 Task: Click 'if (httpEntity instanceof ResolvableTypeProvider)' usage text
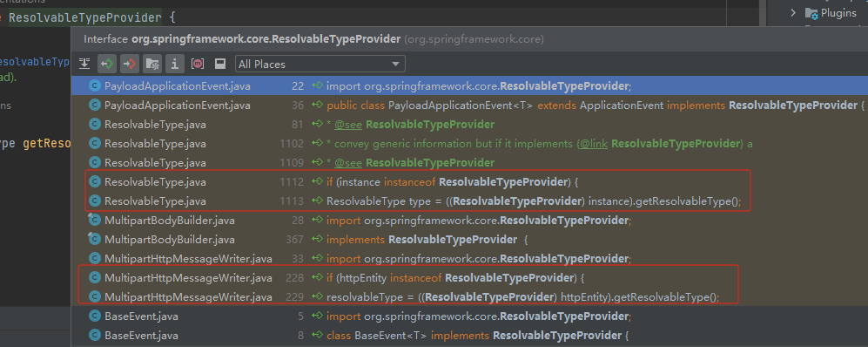[x=451, y=278]
